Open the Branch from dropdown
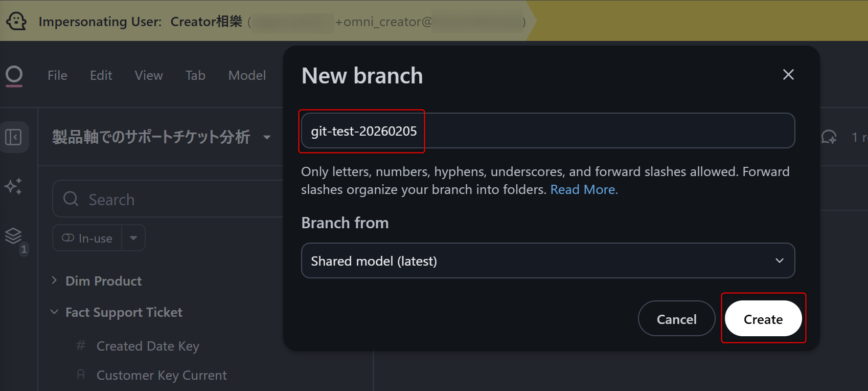Viewport: 868px width, 391px height. click(x=547, y=261)
